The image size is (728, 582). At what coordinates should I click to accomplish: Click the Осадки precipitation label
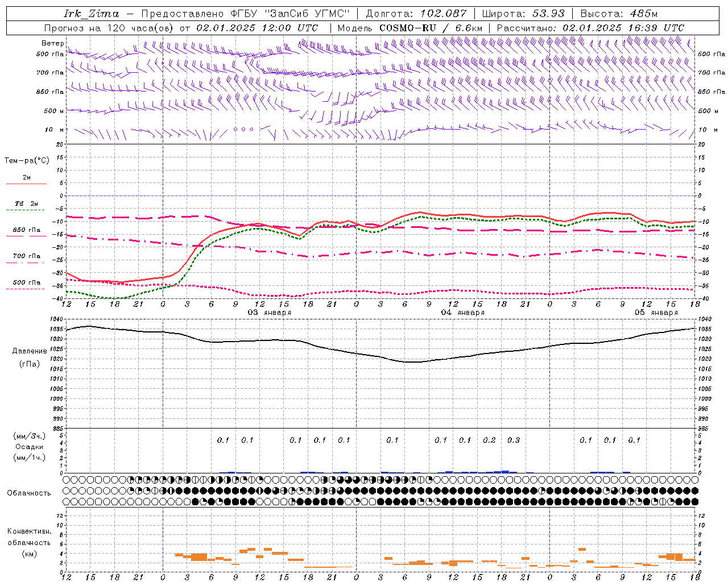point(30,447)
